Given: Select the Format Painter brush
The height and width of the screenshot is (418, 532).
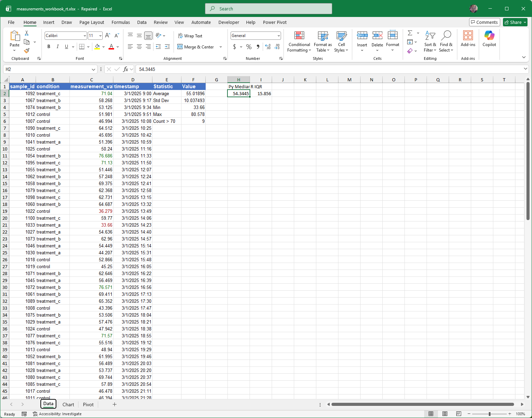Looking at the screenshot, I should pos(27,51).
